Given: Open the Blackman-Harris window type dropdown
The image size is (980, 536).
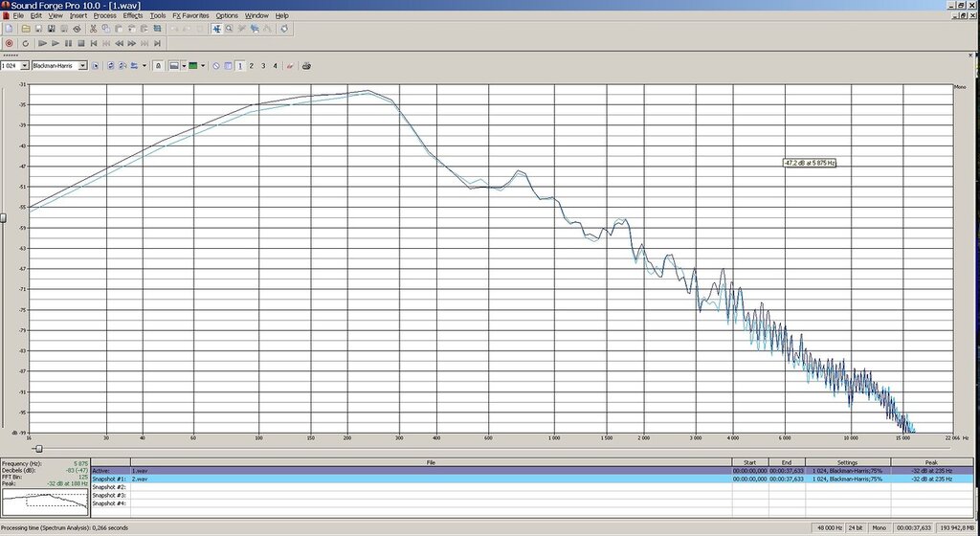Looking at the screenshot, I should tap(82, 66).
